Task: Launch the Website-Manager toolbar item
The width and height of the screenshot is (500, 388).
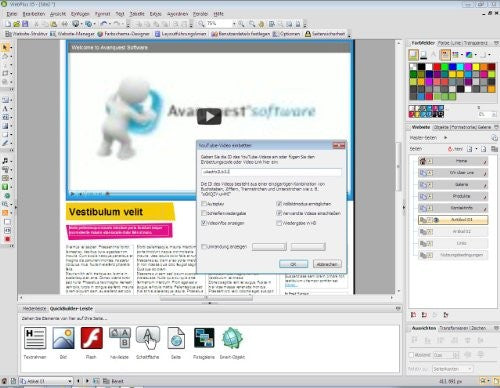Action: (72, 34)
